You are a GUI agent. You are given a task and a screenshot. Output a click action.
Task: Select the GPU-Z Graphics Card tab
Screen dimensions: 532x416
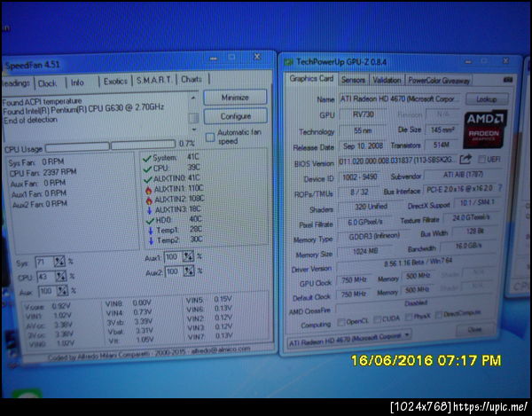(311, 79)
